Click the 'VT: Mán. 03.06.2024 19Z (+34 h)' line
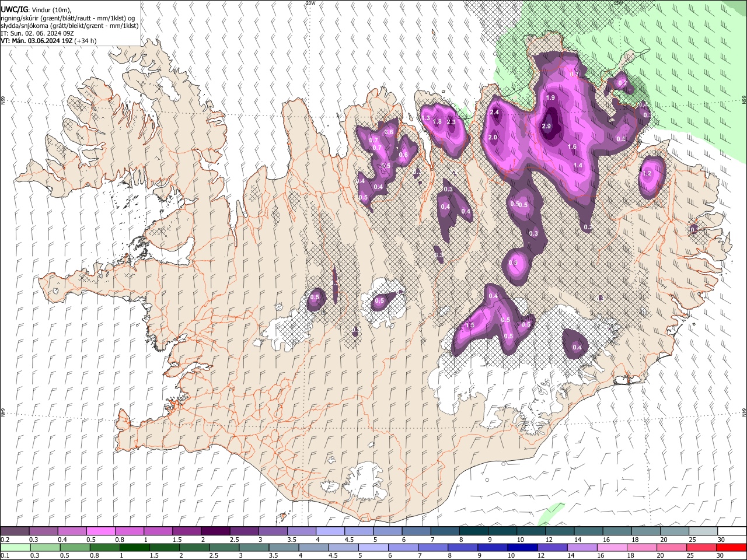The height and width of the screenshot is (560, 747). [x=48, y=41]
